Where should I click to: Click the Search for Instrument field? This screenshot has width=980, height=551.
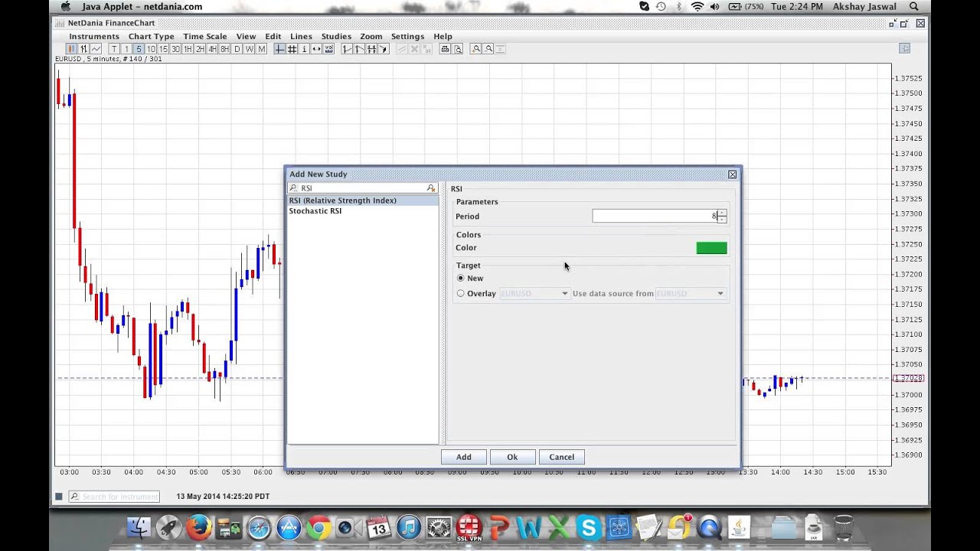(114, 497)
